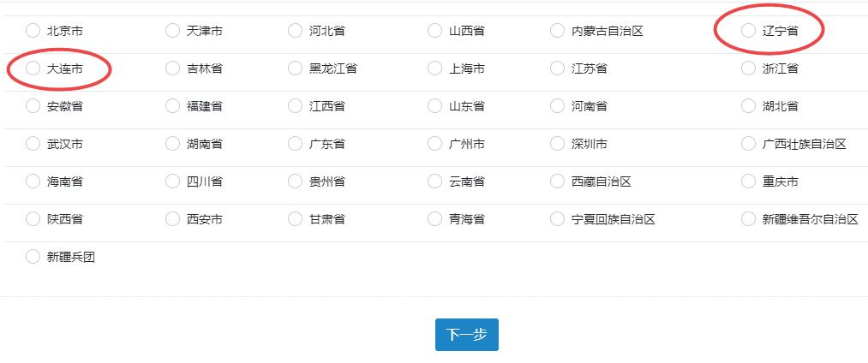
Task: Pick the 山东省 option
Action: pyautogui.click(x=435, y=106)
